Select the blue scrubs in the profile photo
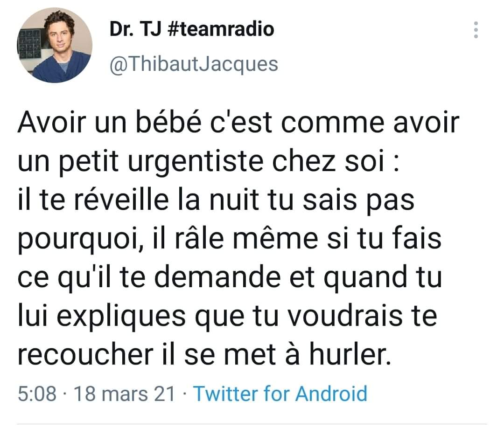Screen dimensions: 504x435 [61, 69]
